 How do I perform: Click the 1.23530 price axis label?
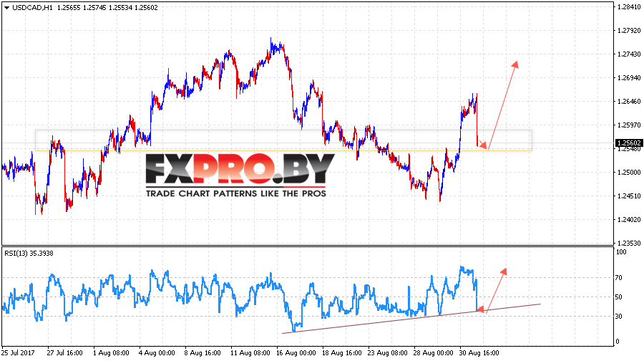(x=629, y=244)
